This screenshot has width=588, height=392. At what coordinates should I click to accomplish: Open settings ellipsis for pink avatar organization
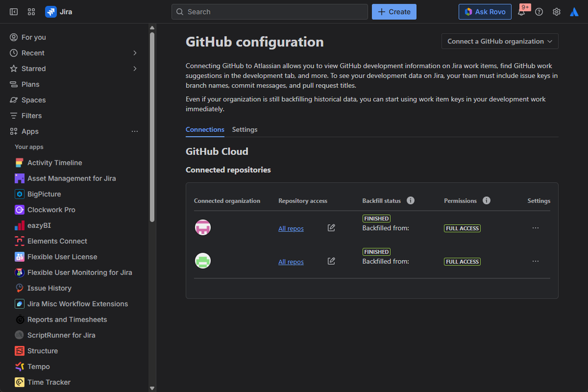536,228
